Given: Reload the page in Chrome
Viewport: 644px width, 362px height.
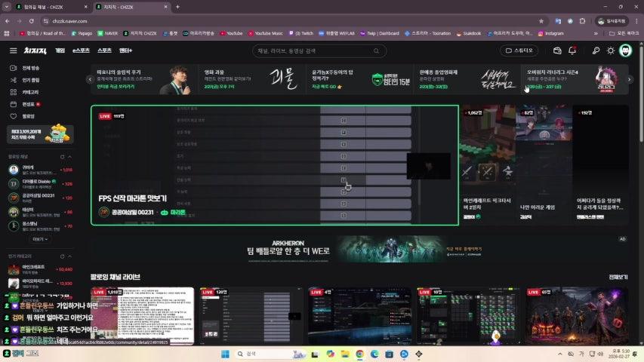Looking at the screenshot, I should click(x=31, y=21).
